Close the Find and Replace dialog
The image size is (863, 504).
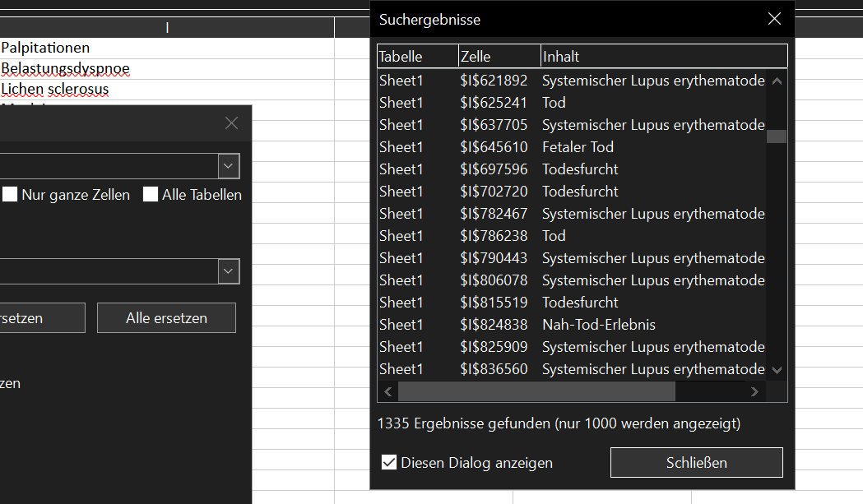click(231, 123)
